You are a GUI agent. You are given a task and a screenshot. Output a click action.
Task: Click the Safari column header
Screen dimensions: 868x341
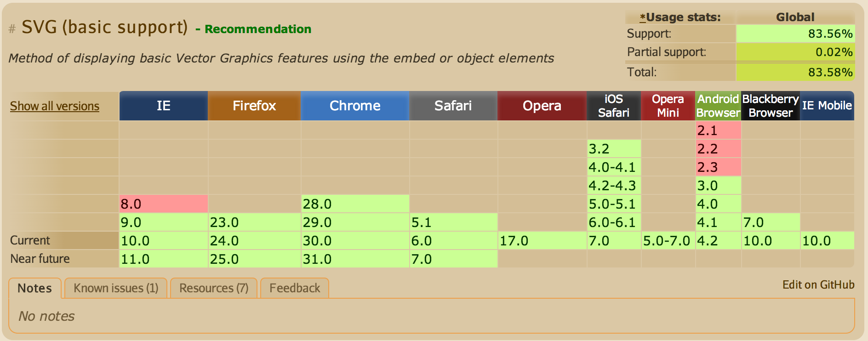point(453,106)
